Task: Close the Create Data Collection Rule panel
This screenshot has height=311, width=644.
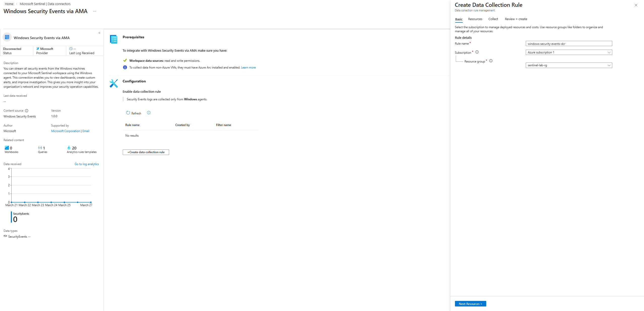Action: (636, 5)
